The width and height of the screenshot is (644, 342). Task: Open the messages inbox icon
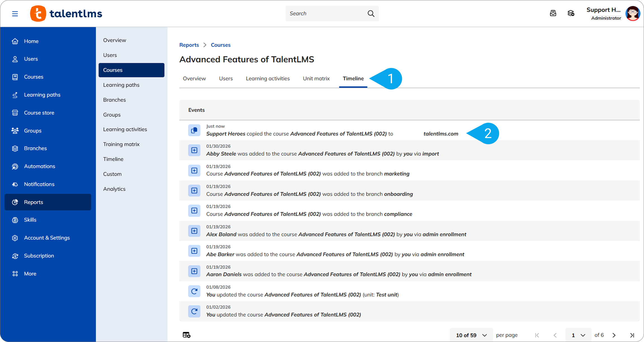[553, 13]
